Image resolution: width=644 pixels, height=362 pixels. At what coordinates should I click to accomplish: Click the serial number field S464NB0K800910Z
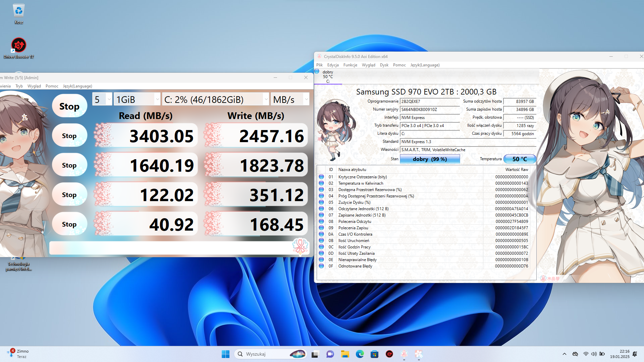pyautogui.click(x=430, y=109)
